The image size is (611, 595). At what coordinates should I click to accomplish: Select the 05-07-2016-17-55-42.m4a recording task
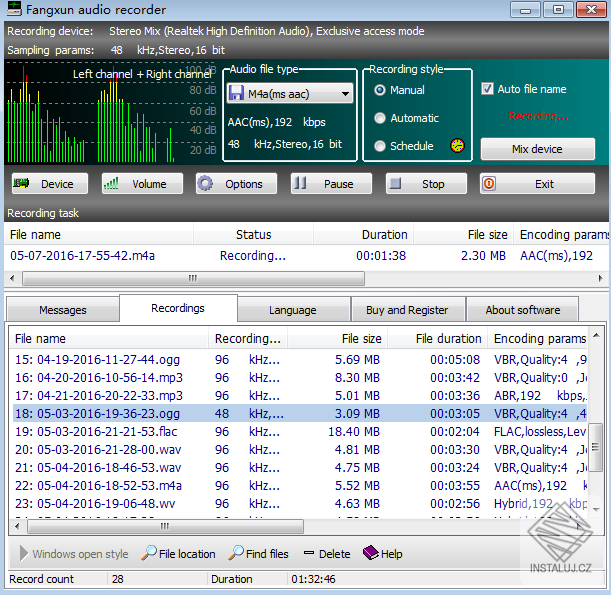(x=306, y=256)
